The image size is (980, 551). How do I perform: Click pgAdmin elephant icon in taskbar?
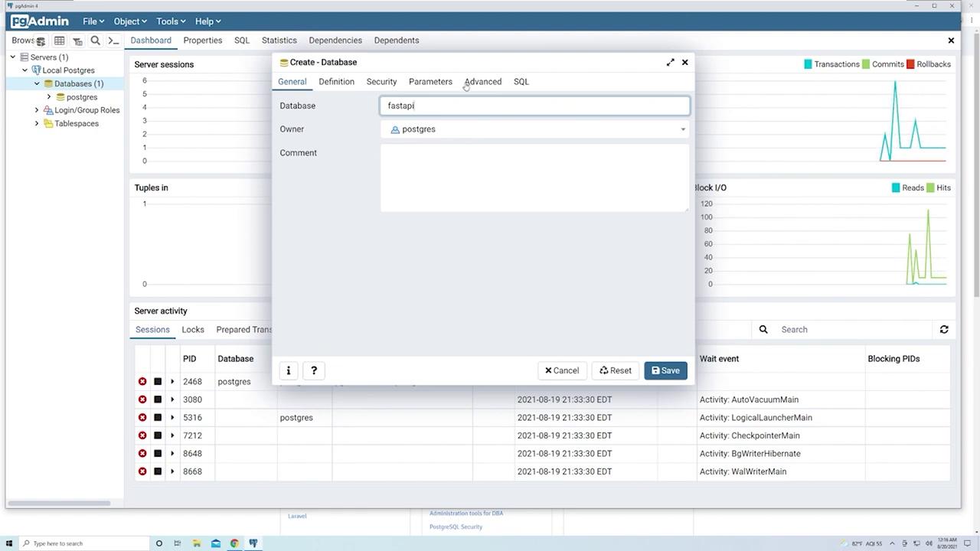pos(253,543)
